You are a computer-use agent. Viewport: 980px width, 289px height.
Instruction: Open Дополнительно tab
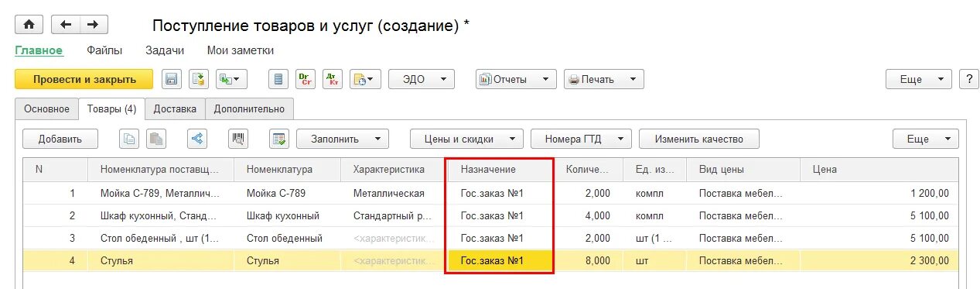click(x=249, y=109)
